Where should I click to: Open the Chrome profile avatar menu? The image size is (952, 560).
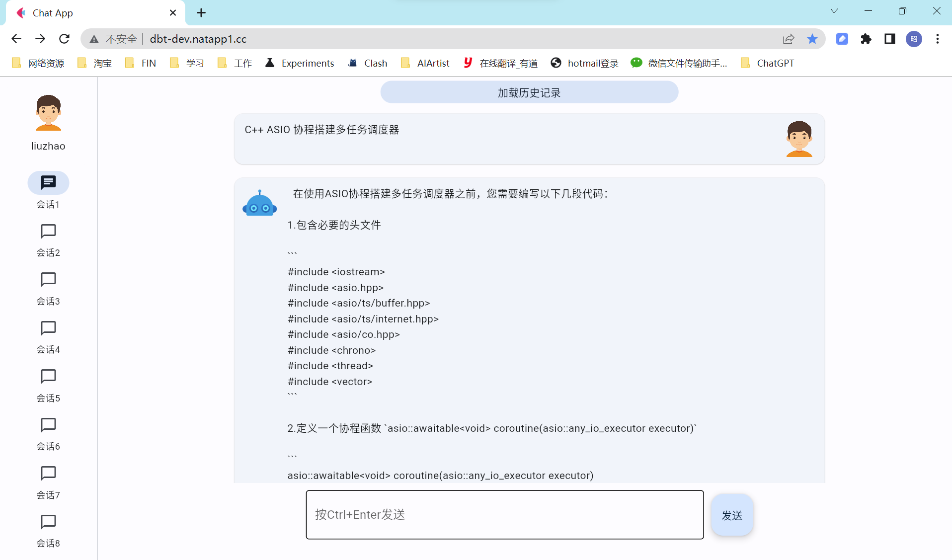click(x=914, y=39)
